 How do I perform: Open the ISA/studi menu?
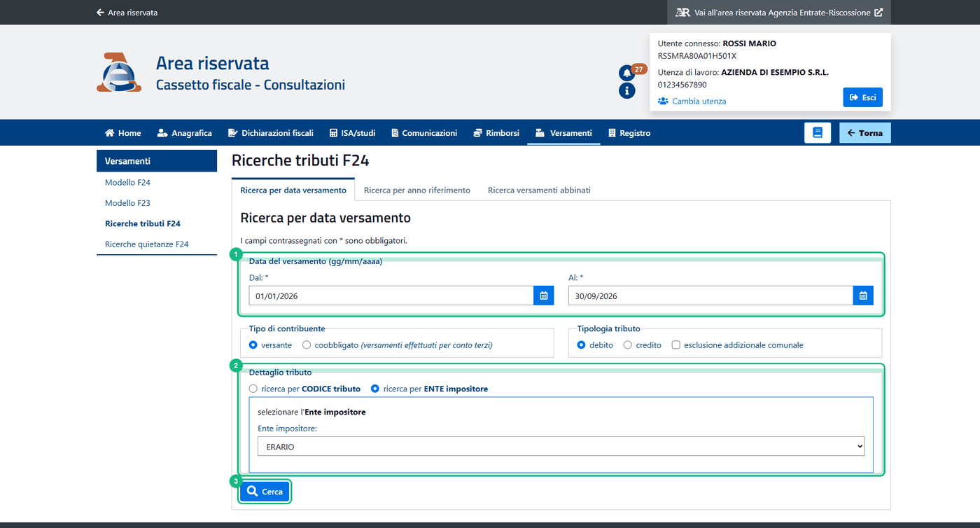pos(353,133)
